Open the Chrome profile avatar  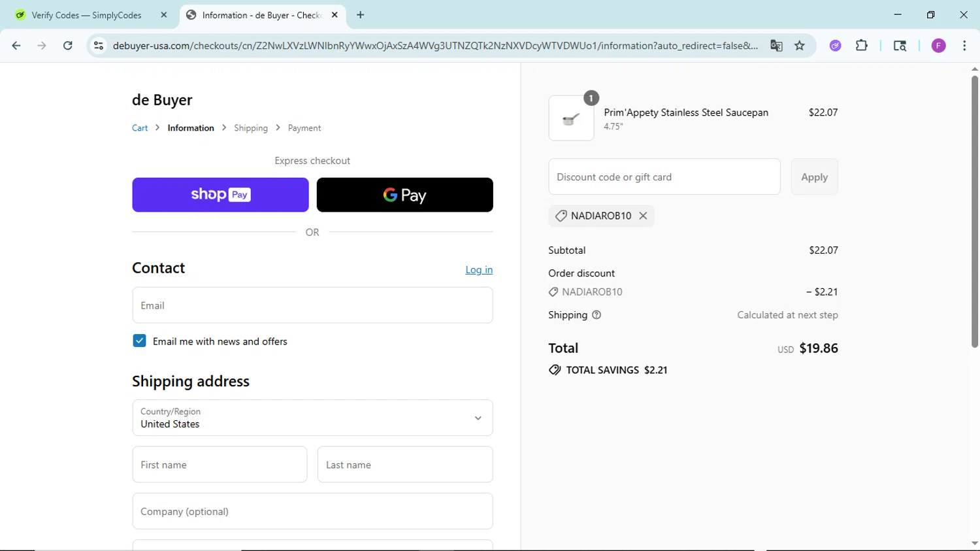(x=939, y=46)
